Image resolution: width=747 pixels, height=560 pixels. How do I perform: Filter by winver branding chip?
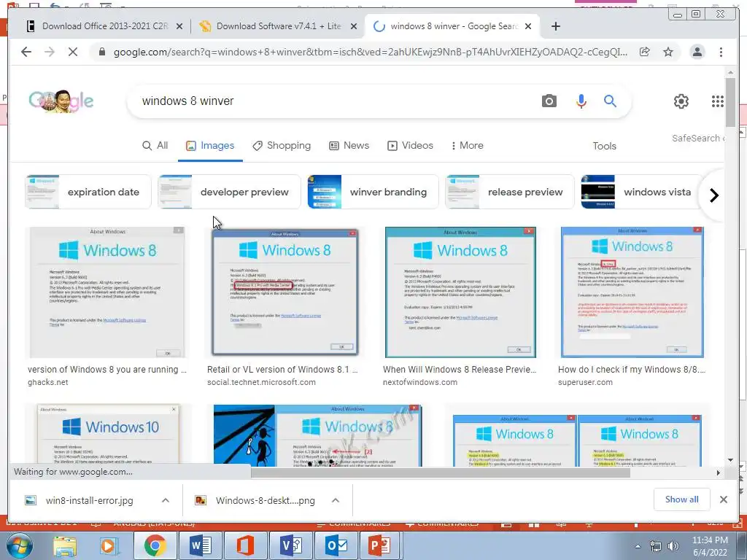(x=373, y=192)
